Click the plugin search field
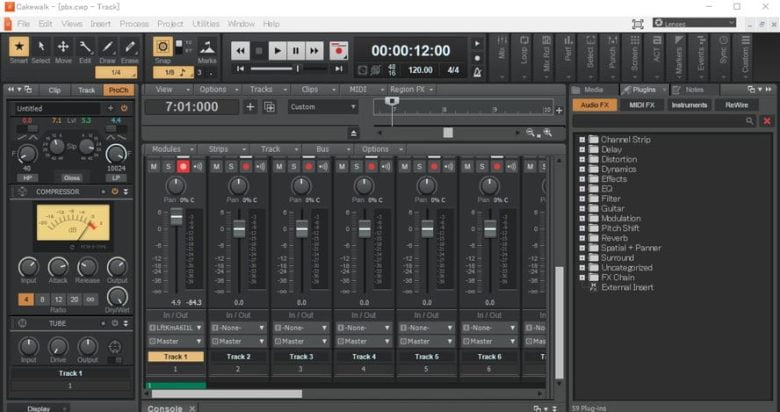The width and height of the screenshot is (780, 412). pyautogui.click(x=664, y=121)
